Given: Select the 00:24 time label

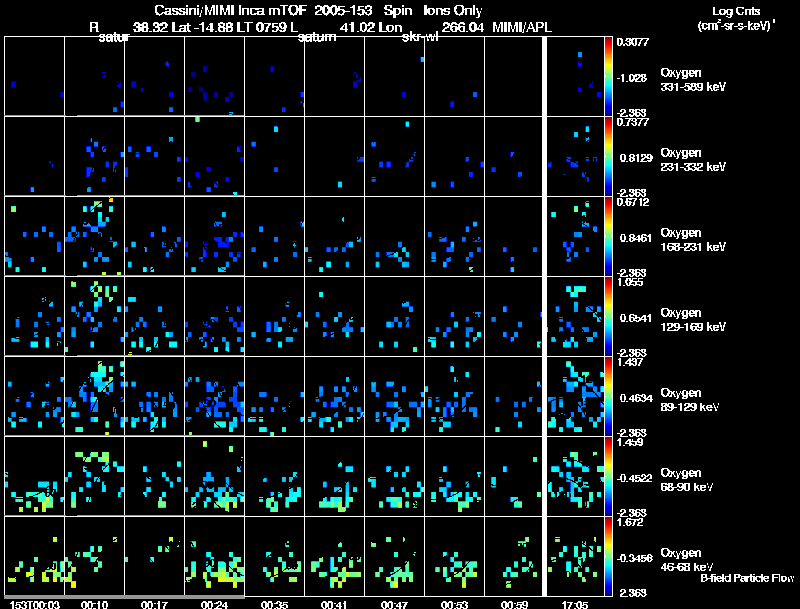Looking at the screenshot, I should 214,604.
